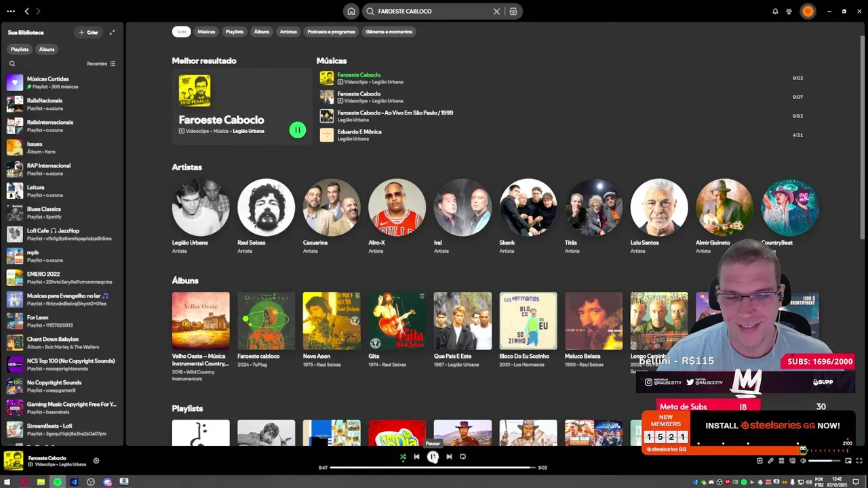This screenshot has width=868, height=488.
Task: Toggle the Álbuns filter chip in library
Action: point(47,49)
